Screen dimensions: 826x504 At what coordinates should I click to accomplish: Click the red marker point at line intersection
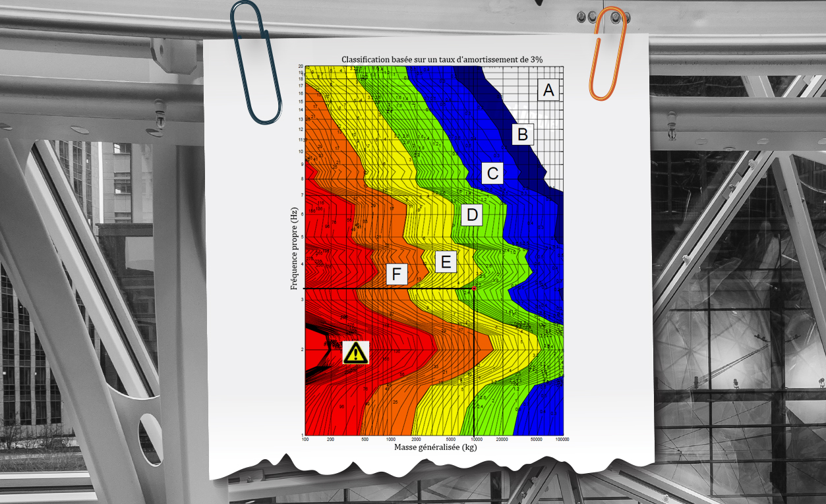(474, 289)
